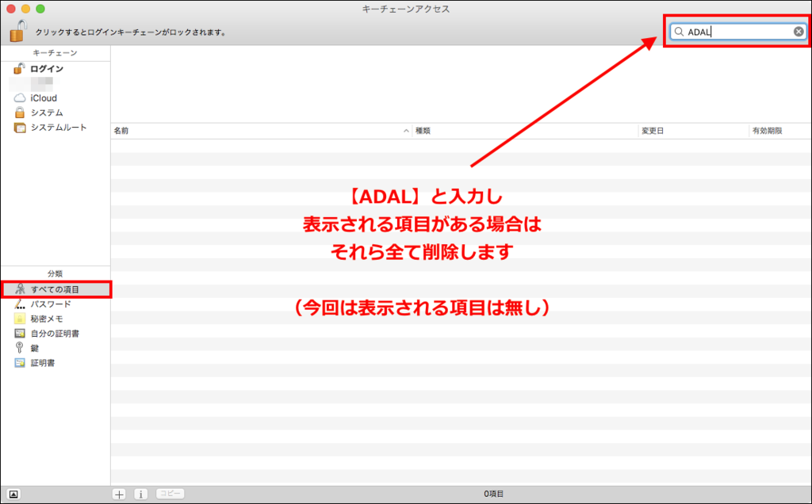Click the 0項目 status text
The width and height of the screenshot is (812, 504).
pos(493,494)
